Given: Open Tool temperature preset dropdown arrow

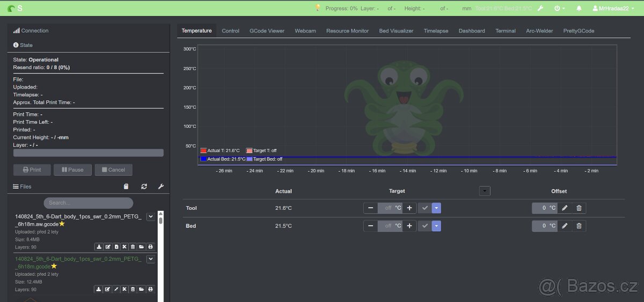Looking at the screenshot, I should (436, 208).
